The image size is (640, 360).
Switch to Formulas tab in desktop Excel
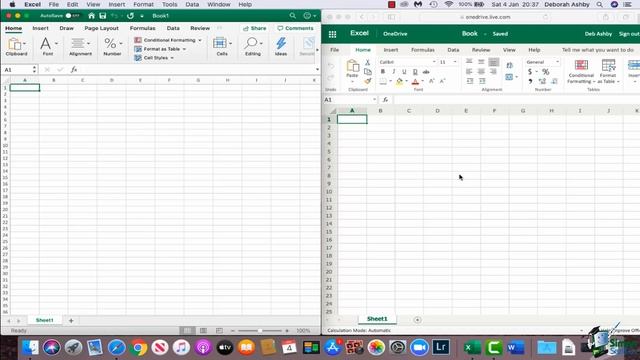click(142, 28)
